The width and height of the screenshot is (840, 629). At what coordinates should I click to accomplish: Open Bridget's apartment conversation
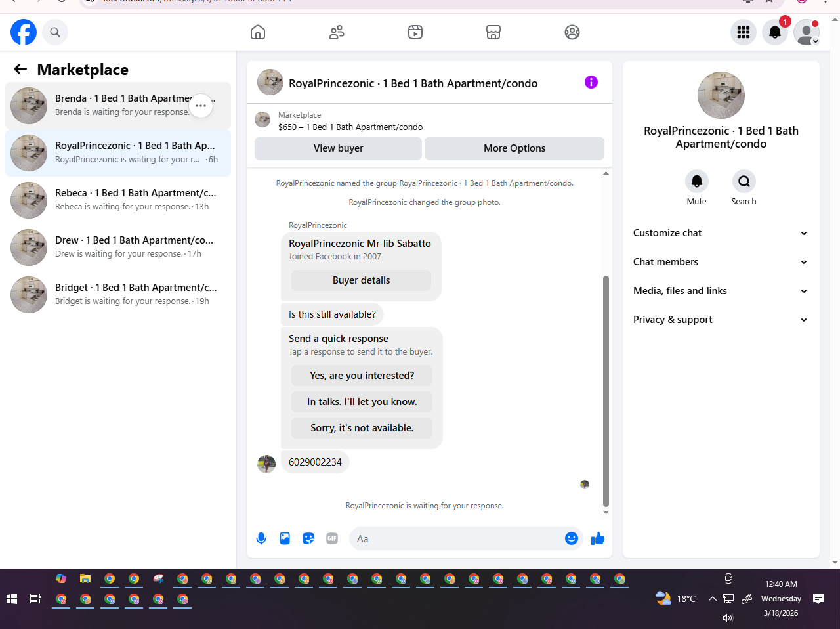click(118, 295)
